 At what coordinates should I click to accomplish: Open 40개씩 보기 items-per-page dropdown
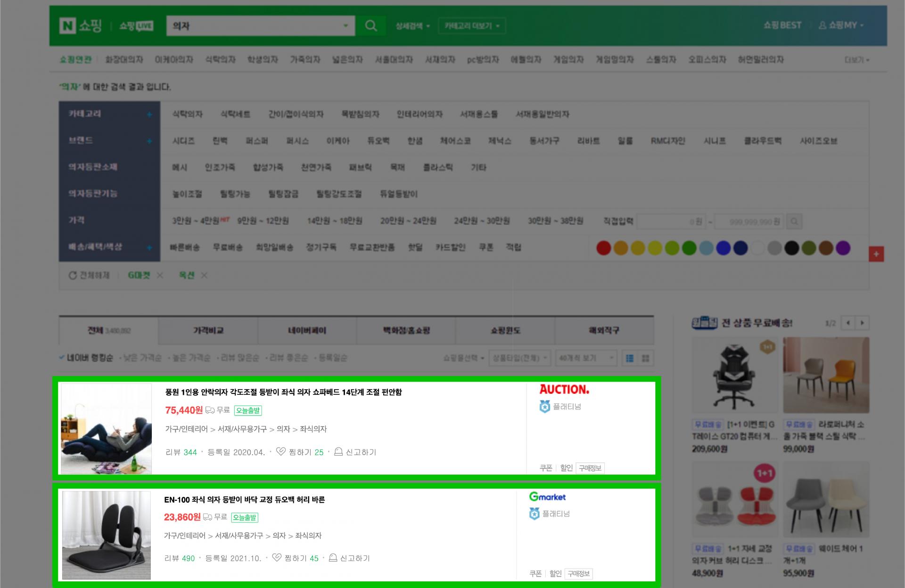click(x=586, y=358)
